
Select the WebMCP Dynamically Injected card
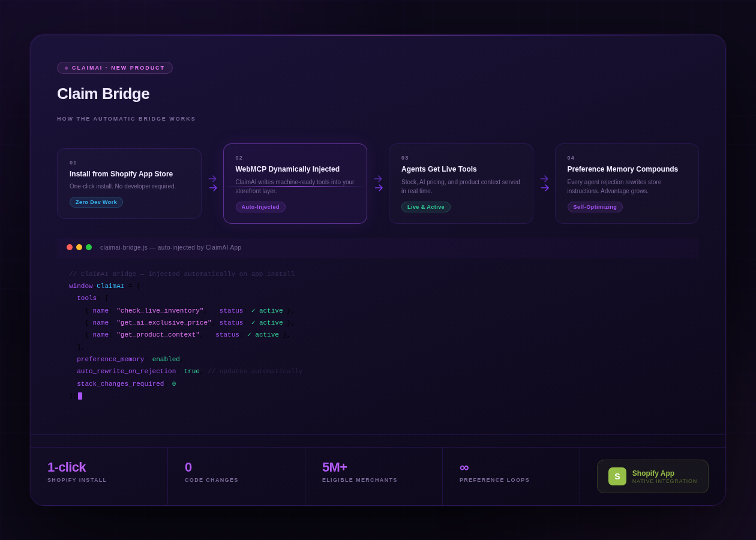pos(295,184)
